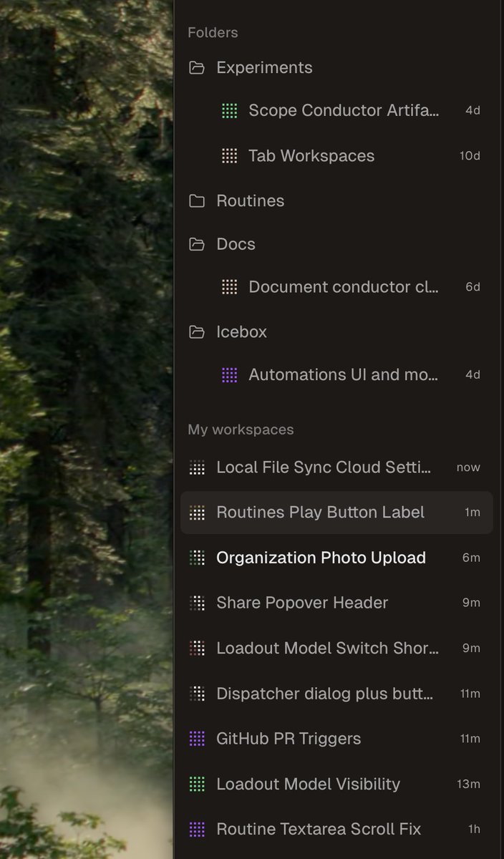Screen dimensions: 504x859
Task: Click the forest background image
Action: point(86,429)
